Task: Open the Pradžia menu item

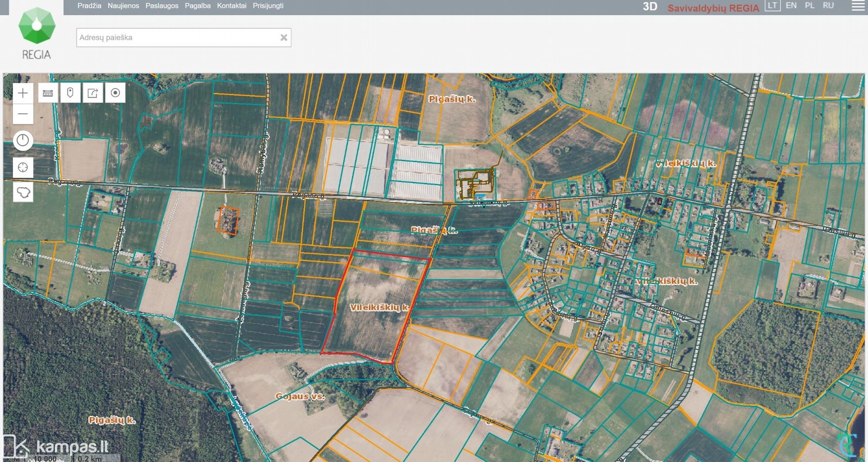Action: coord(89,6)
